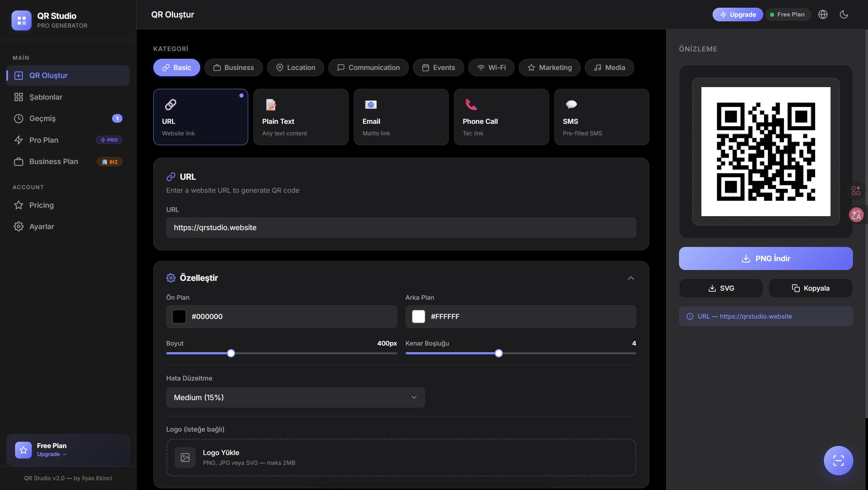Click the notepad icon on Plain Text card

pyautogui.click(x=271, y=105)
